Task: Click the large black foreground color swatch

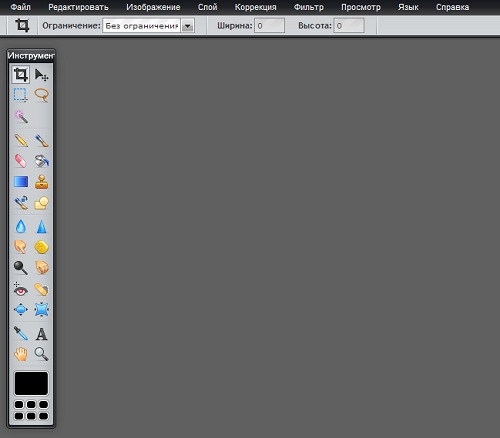Action: (x=31, y=383)
